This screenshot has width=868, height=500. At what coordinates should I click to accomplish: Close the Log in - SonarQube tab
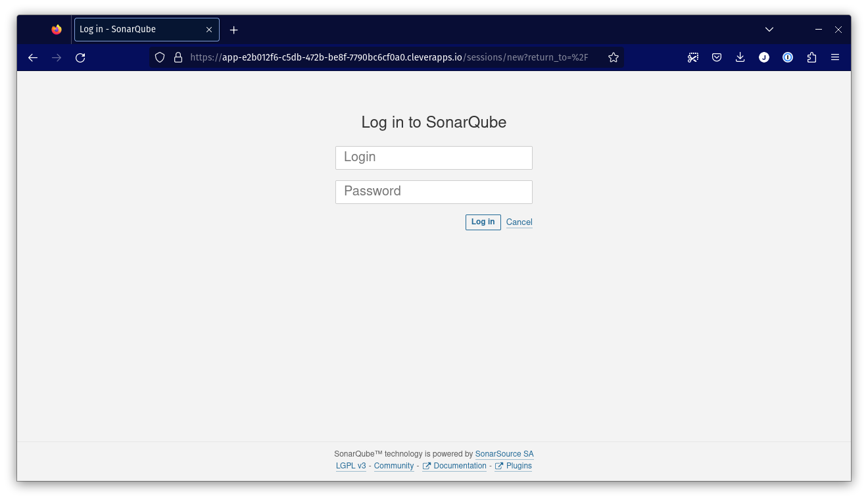coord(209,30)
